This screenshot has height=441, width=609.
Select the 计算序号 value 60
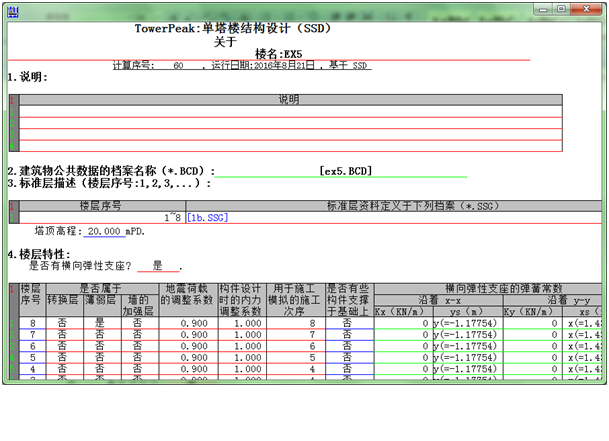[x=178, y=66]
